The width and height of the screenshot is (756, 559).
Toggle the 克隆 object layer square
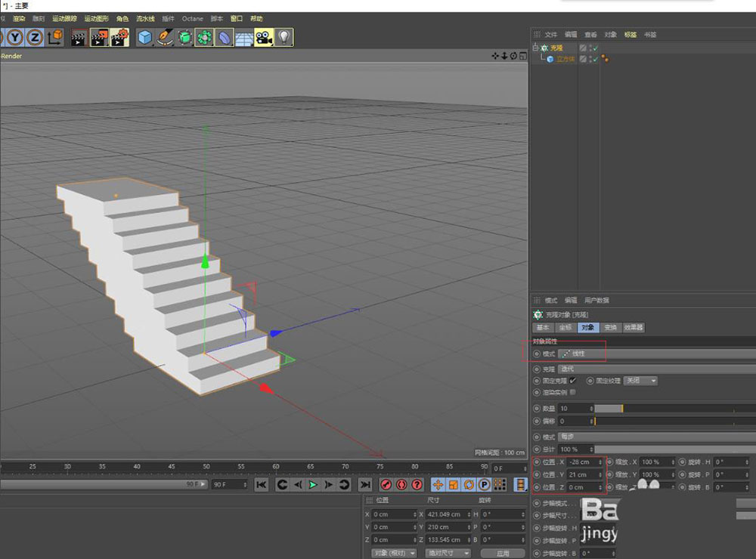click(x=583, y=48)
